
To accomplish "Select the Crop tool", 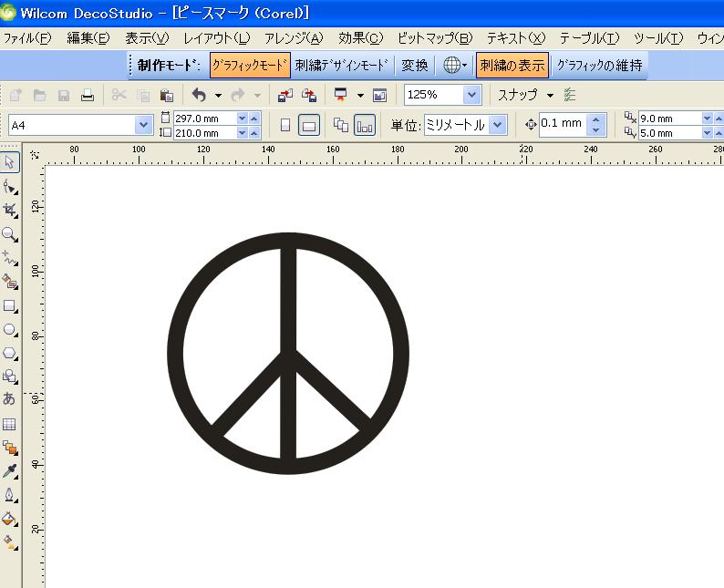I will point(9,210).
